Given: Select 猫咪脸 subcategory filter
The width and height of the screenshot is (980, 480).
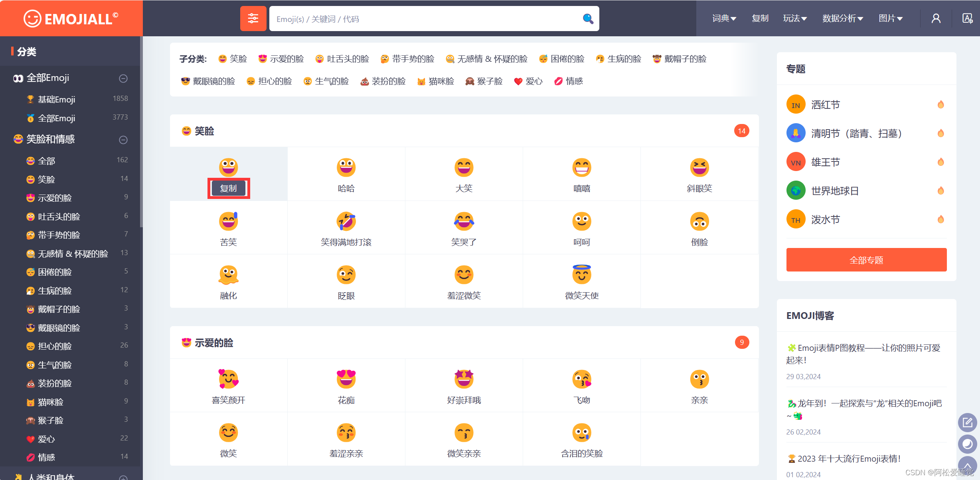Looking at the screenshot, I should pyautogui.click(x=436, y=81).
